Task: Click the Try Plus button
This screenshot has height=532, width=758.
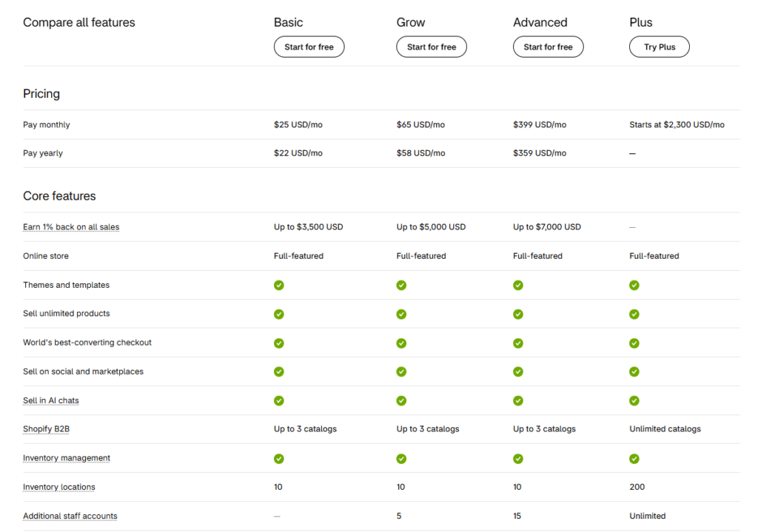Action: coord(660,47)
